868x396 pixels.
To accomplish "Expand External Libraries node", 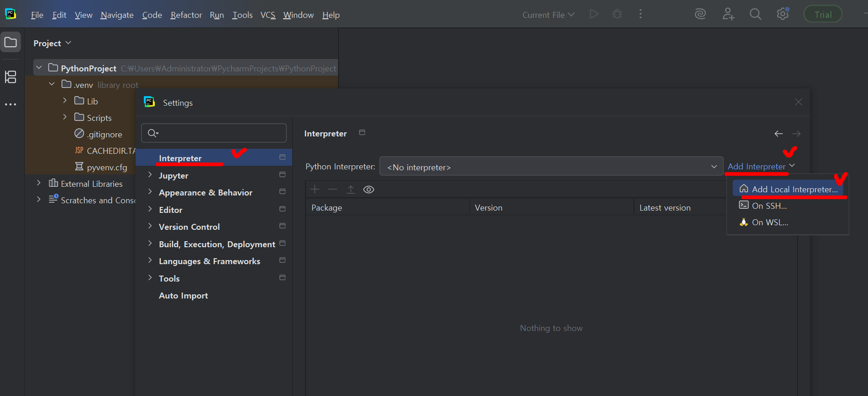I will (39, 183).
